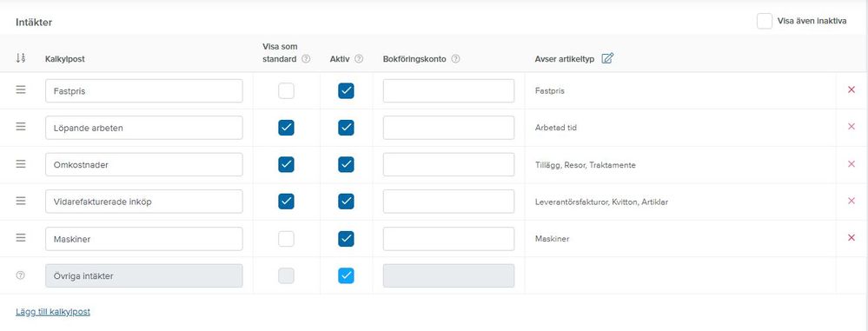Click drag handle for Maskiner row
Screen dimensions: 868x331
tap(21, 238)
